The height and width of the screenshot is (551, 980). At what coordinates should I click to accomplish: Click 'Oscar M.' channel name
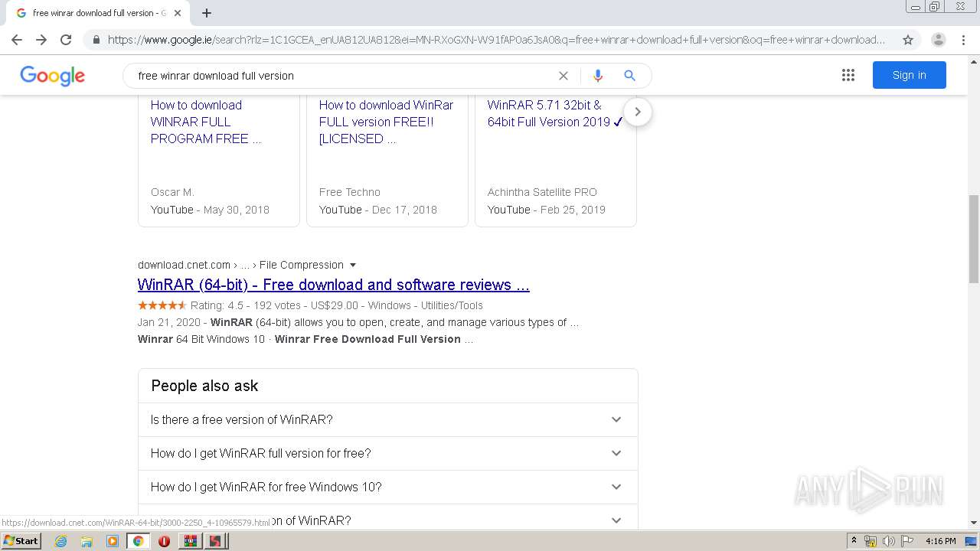pos(172,192)
